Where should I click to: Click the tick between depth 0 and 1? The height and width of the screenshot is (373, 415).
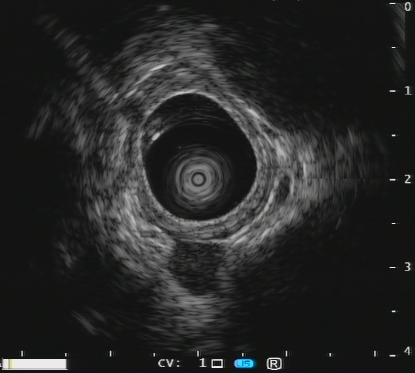(x=394, y=47)
